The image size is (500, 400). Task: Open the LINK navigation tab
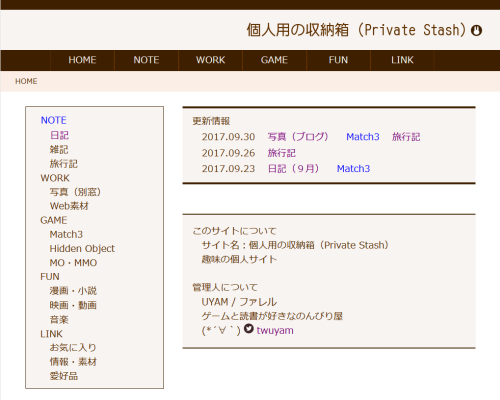pyautogui.click(x=402, y=60)
